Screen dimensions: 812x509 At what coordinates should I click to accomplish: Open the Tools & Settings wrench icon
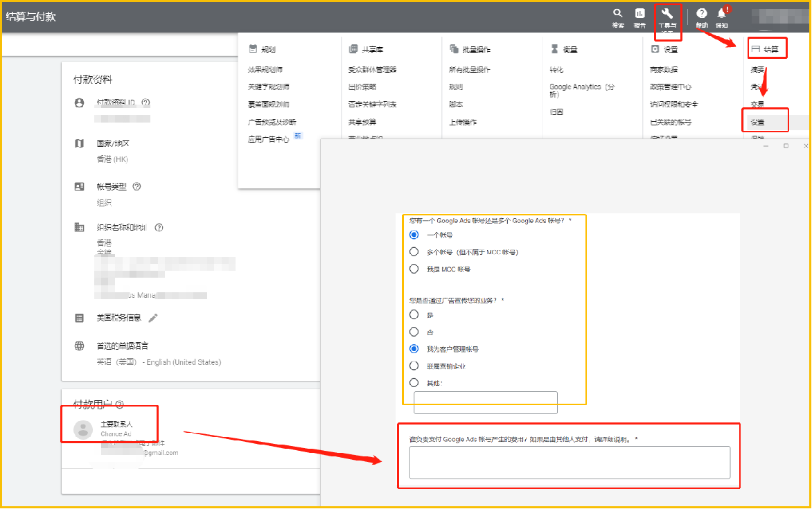click(667, 14)
